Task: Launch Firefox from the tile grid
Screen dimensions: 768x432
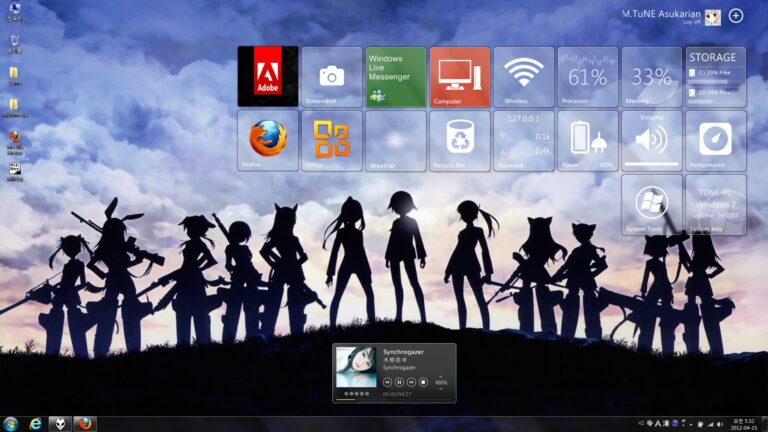Action: click(267, 141)
